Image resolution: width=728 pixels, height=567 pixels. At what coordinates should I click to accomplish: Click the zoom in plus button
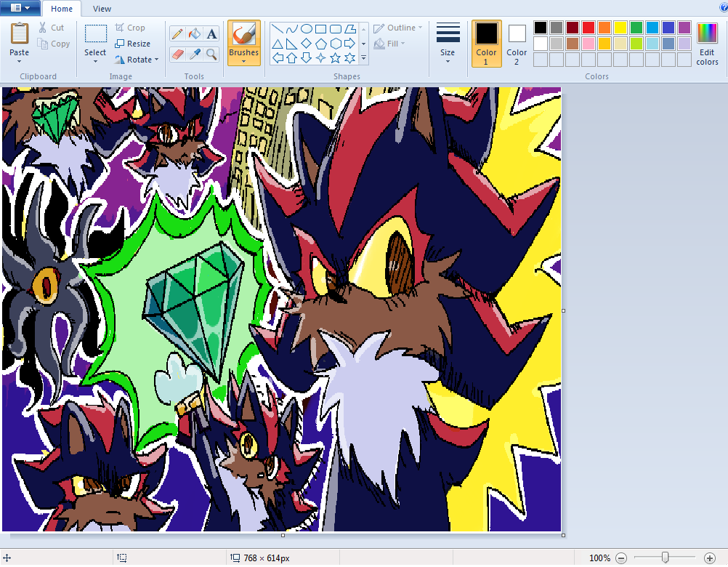point(709,558)
